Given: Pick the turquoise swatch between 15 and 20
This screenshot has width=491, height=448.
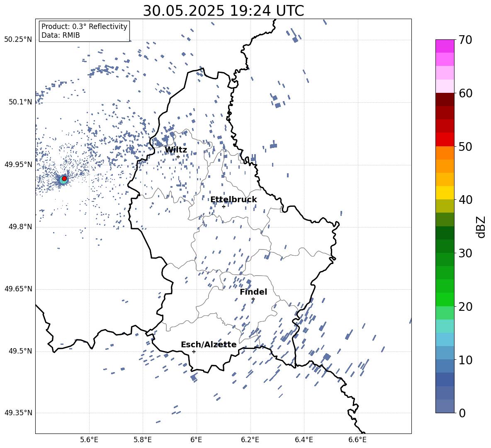Looking at the screenshot, I should pos(445,326).
